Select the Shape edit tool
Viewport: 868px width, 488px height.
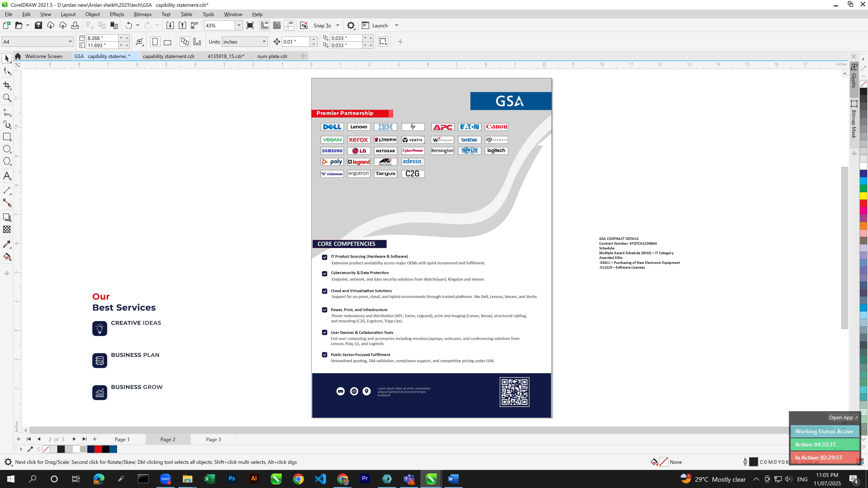point(7,71)
